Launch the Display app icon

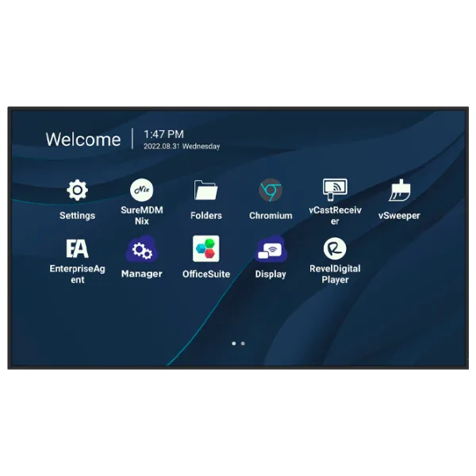271,250
